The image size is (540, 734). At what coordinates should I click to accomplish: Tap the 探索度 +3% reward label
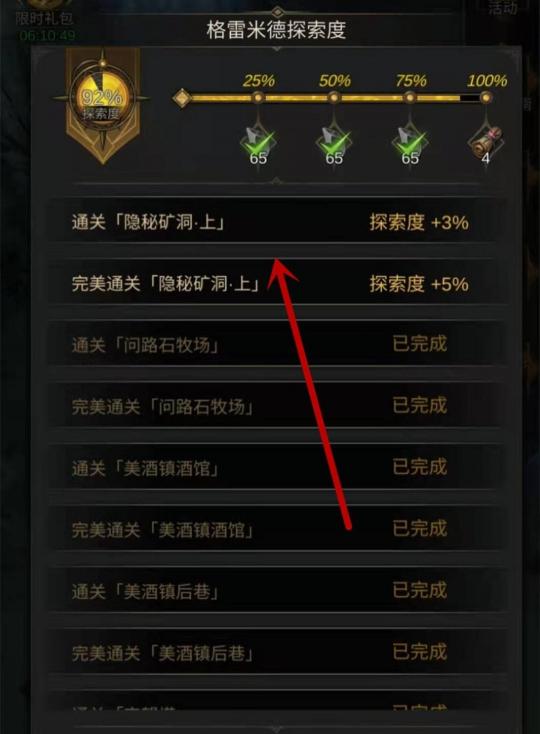click(x=419, y=222)
